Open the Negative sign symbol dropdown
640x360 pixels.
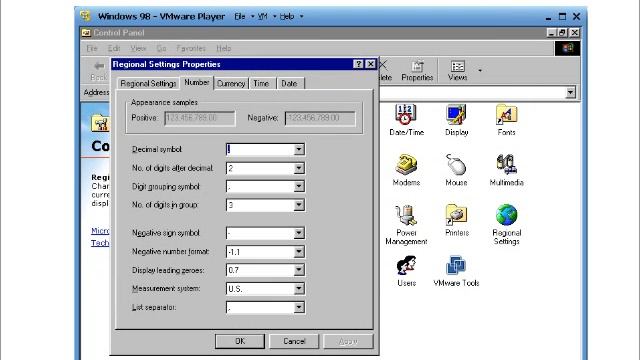click(x=299, y=233)
